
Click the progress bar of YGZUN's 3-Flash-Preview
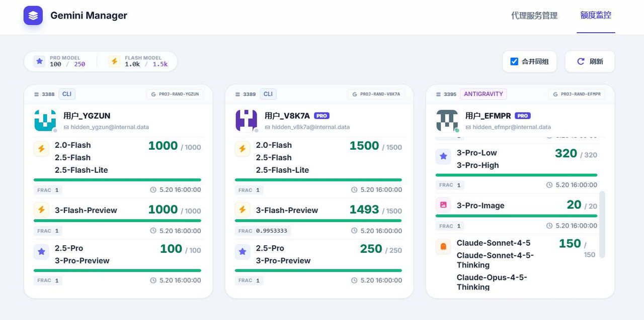[117, 221]
